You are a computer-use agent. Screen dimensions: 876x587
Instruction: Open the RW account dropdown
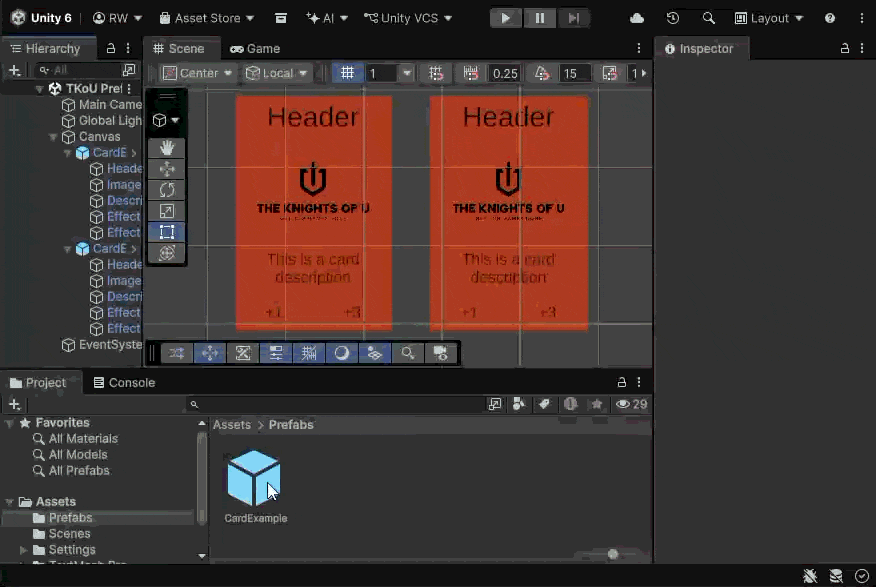tap(117, 18)
